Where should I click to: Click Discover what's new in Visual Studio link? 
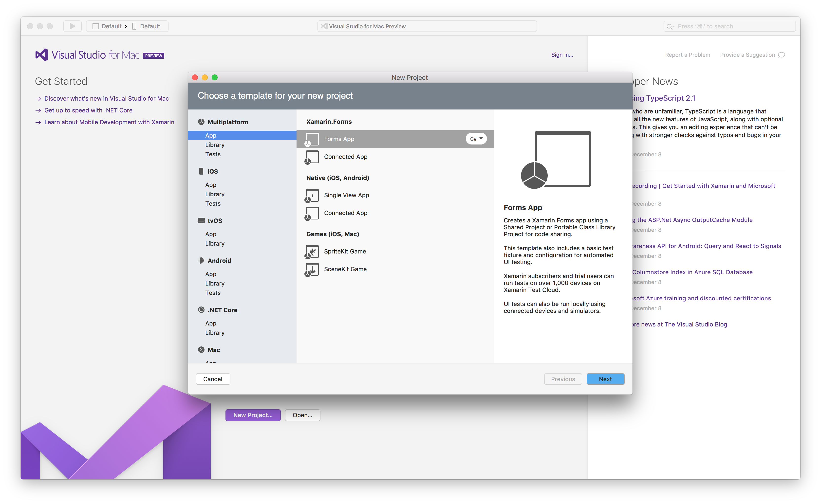coord(106,98)
